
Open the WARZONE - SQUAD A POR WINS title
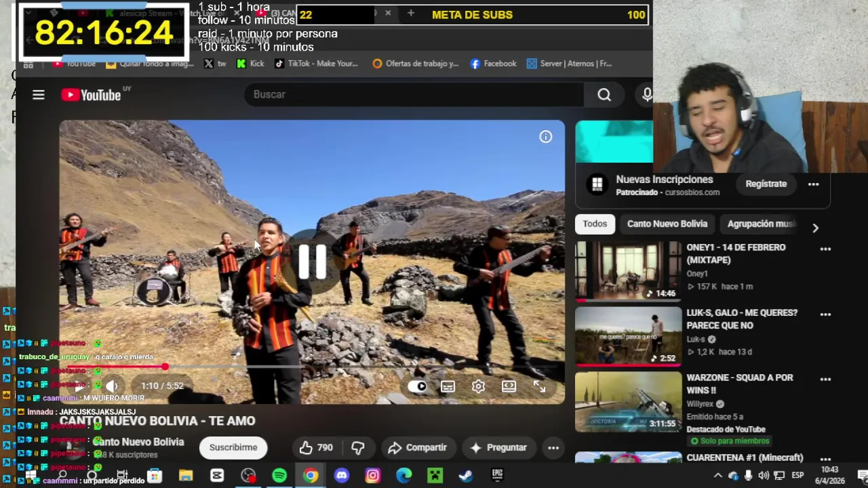pyautogui.click(x=739, y=384)
